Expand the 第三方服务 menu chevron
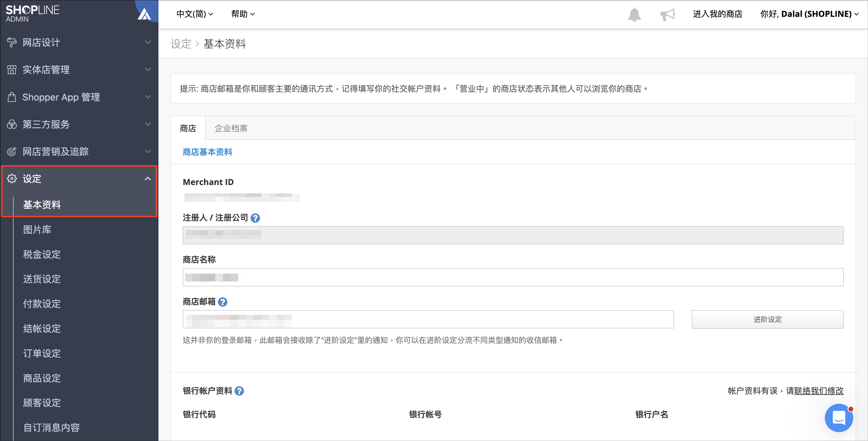868x441 pixels. pyautogui.click(x=148, y=124)
